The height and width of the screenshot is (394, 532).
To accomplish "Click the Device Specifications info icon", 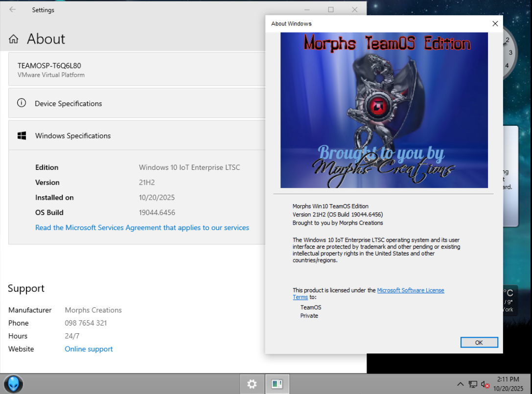I will click(x=22, y=103).
